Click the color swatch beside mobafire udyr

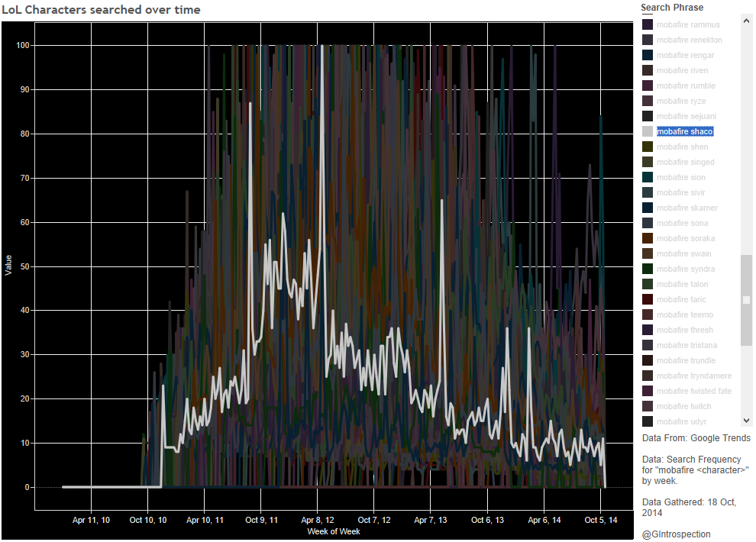[648, 421]
